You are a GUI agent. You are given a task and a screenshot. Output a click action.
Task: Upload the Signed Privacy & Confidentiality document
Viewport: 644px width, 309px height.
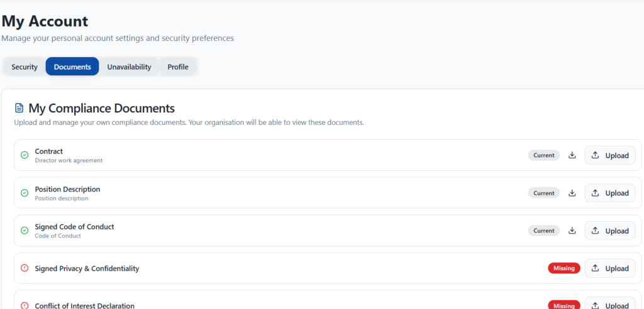click(610, 268)
